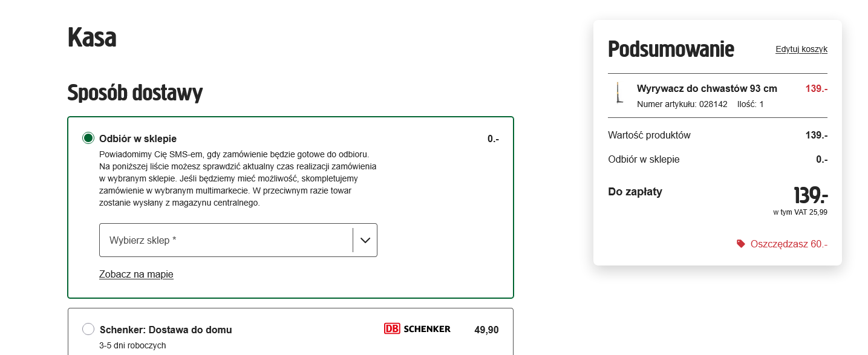Click the Schenker: Dostawa do domu label
This screenshot has width=868, height=355.
(166, 330)
